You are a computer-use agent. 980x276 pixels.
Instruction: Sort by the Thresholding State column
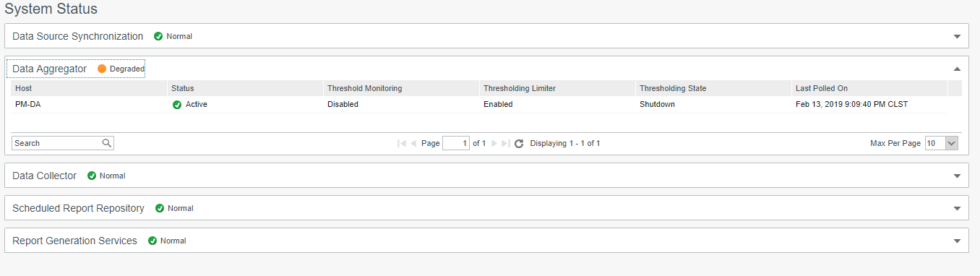pos(713,88)
